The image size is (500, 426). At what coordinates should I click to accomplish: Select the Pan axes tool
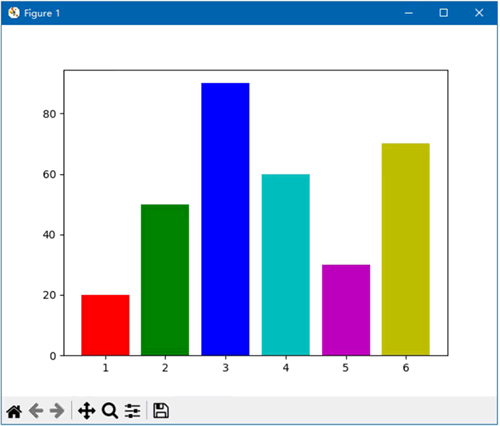pyautogui.click(x=87, y=411)
